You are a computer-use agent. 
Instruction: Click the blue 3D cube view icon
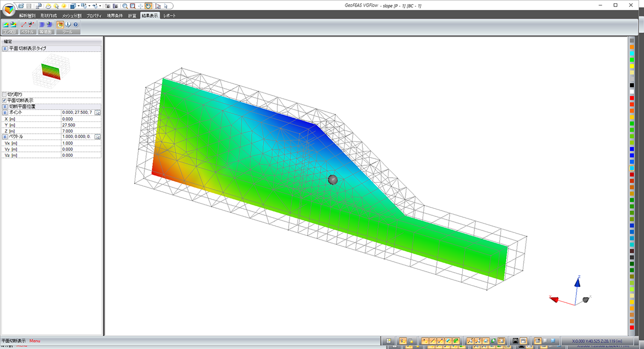72,6
